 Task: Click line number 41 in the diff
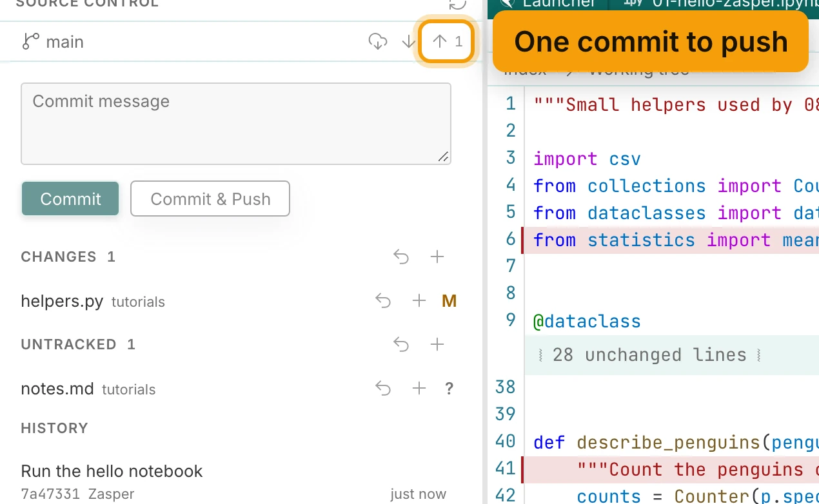pyautogui.click(x=506, y=469)
